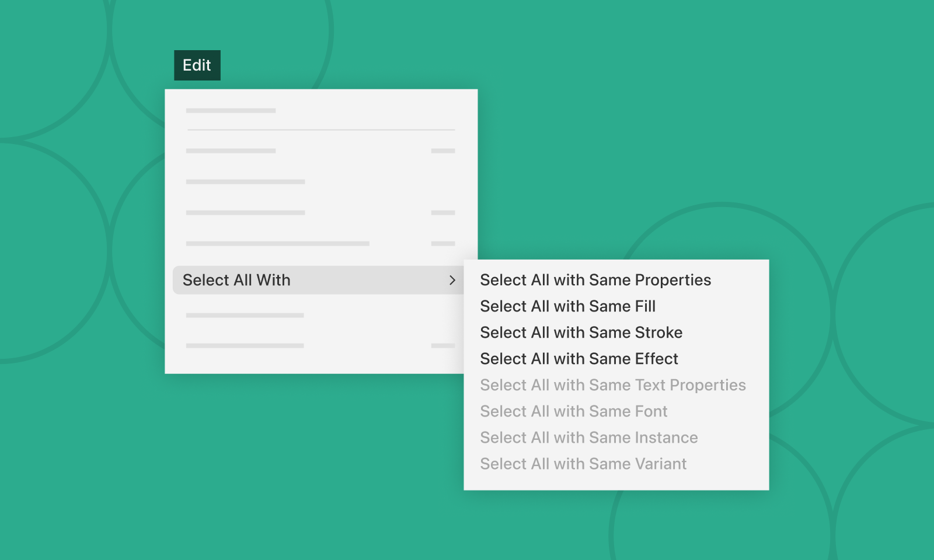Click Select All with Same Variant

[583, 464]
